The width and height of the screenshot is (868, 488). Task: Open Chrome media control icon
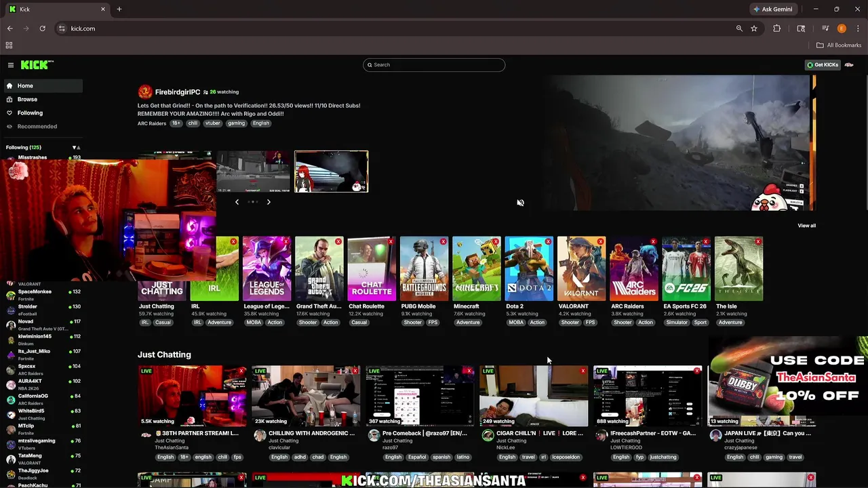coord(825,28)
